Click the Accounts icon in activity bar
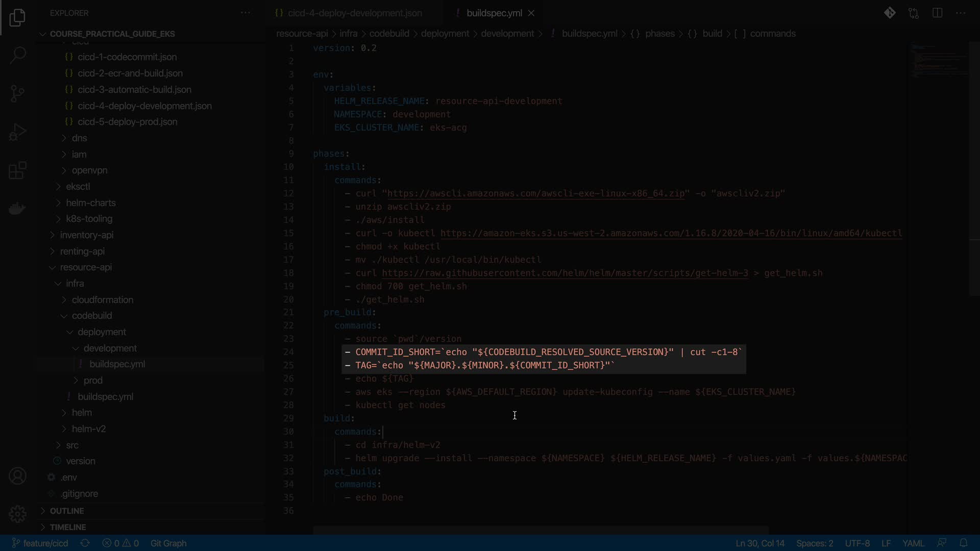Viewport: 980px width, 551px height. coord(17,476)
